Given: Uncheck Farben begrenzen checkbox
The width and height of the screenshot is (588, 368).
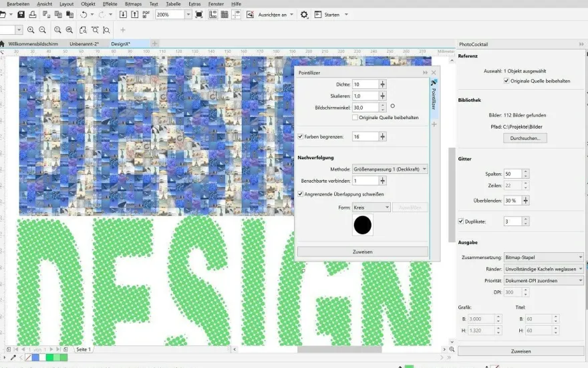Looking at the screenshot, I should click(x=301, y=136).
